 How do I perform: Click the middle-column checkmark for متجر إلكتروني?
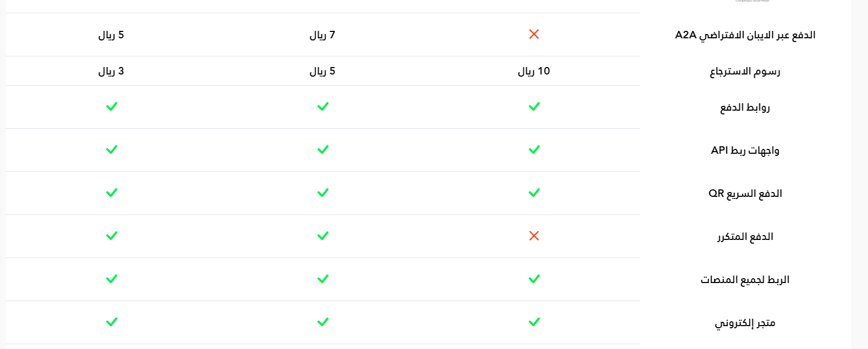point(323,322)
